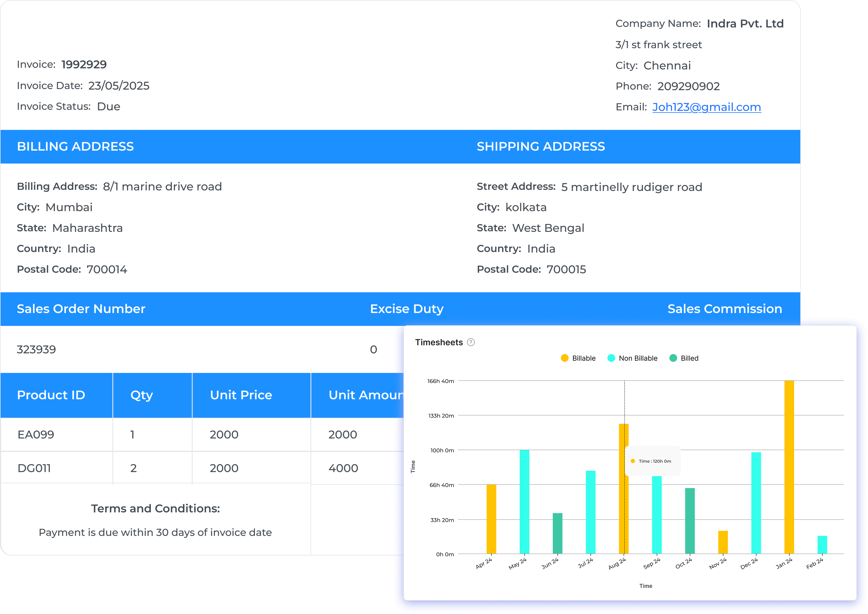The image size is (868, 614).
Task: Click the Jan 24 billable bar
Action: click(x=789, y=467)
